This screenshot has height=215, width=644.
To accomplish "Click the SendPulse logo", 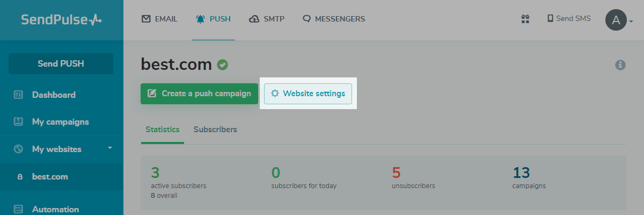I will 61,20.
